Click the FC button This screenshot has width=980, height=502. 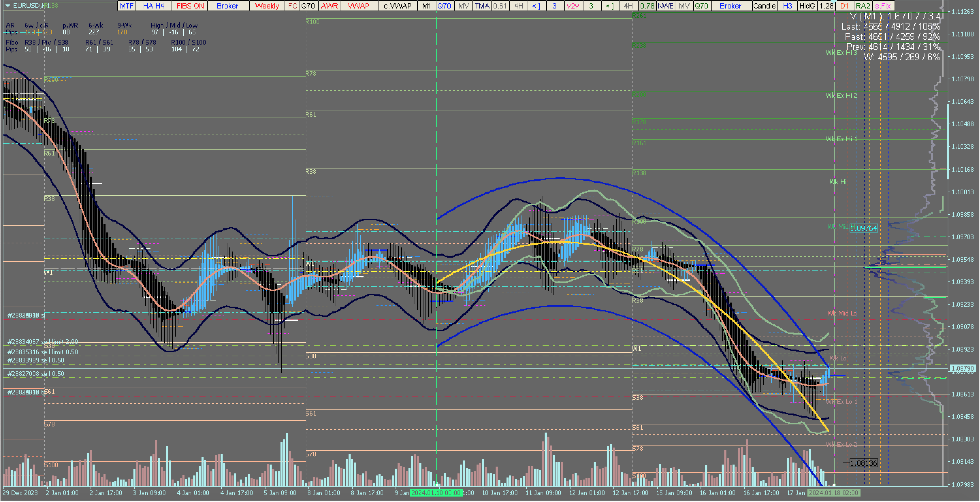292,6
